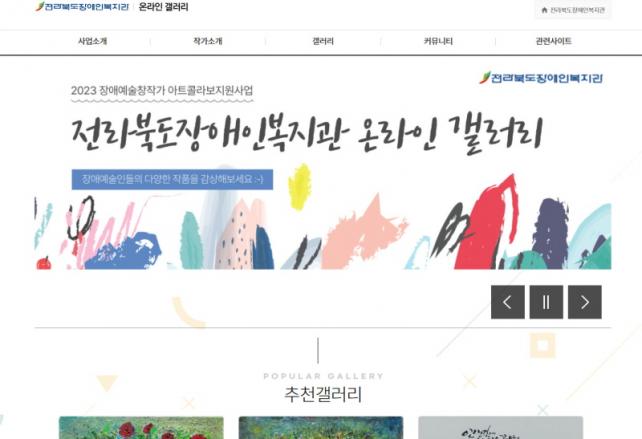
Task: Open the 사업소개 menu
Action: (93, 41)
